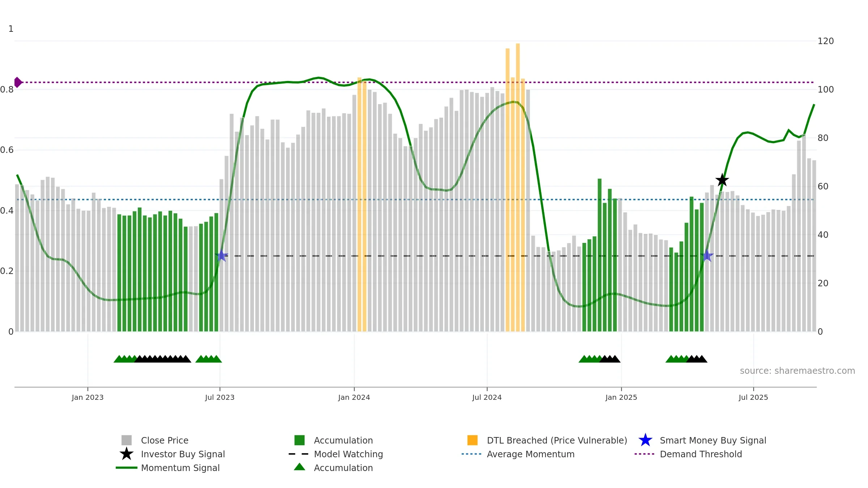Image resolution: width=868 pixels, height=488 pixels.
Task: Click the blue star Smart Money legend icon
Action: click(645, 440)
